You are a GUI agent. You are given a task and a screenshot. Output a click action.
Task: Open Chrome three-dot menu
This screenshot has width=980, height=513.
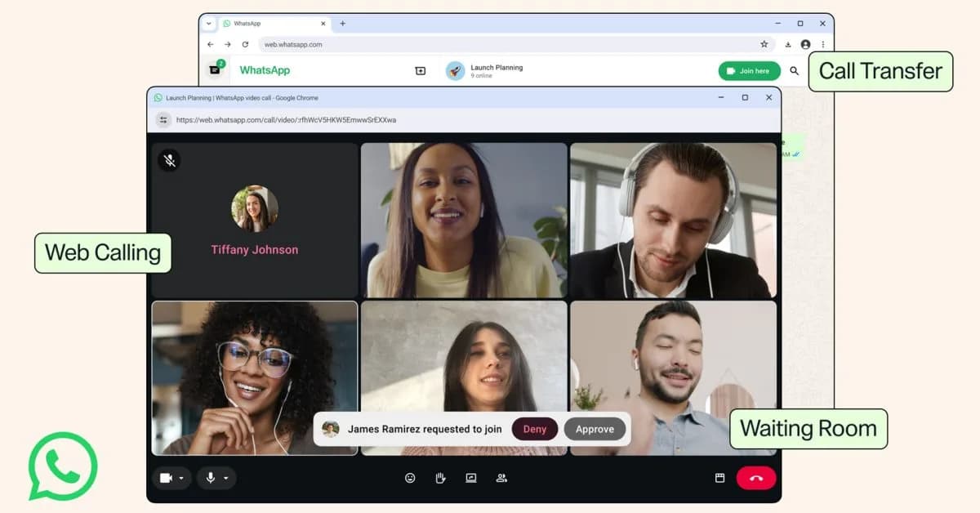[823, 44]
